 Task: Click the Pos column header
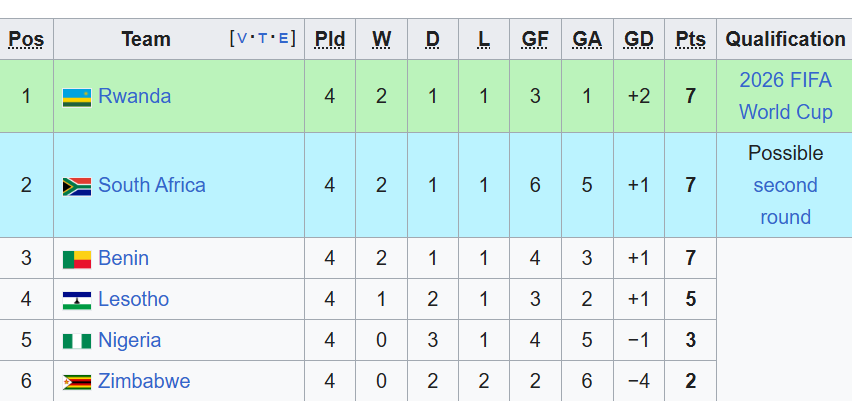[x=26, y=39]
